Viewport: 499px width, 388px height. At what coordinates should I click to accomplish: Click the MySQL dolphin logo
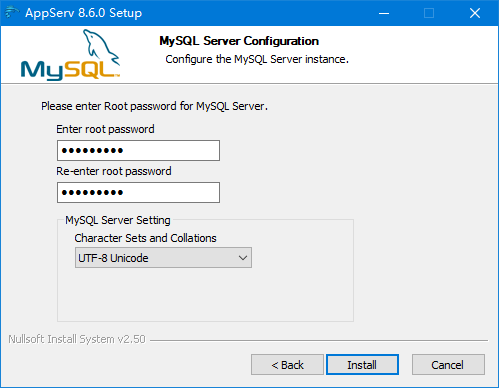pos(70,55)
